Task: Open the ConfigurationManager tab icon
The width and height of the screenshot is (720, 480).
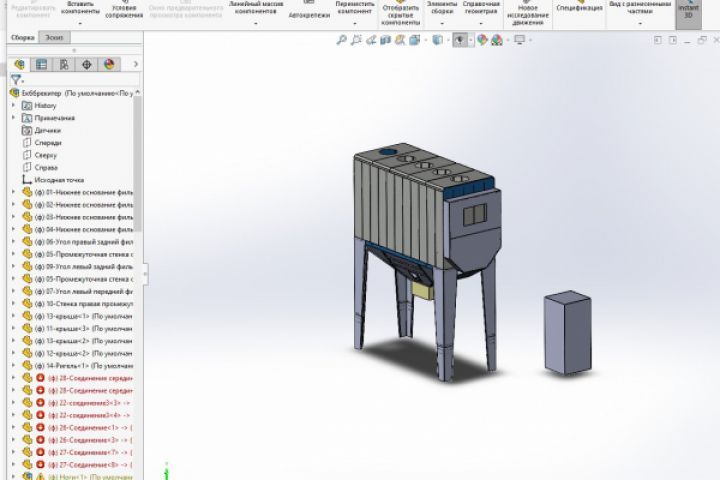Action: [64, 64]
